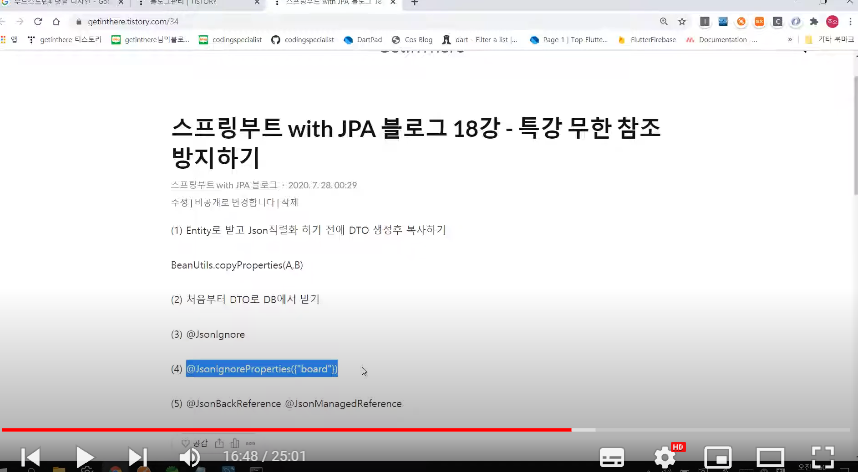This screenshot has width=858, height=472.
Task: Bookmark this page with the star
Action: click(682, 21)
